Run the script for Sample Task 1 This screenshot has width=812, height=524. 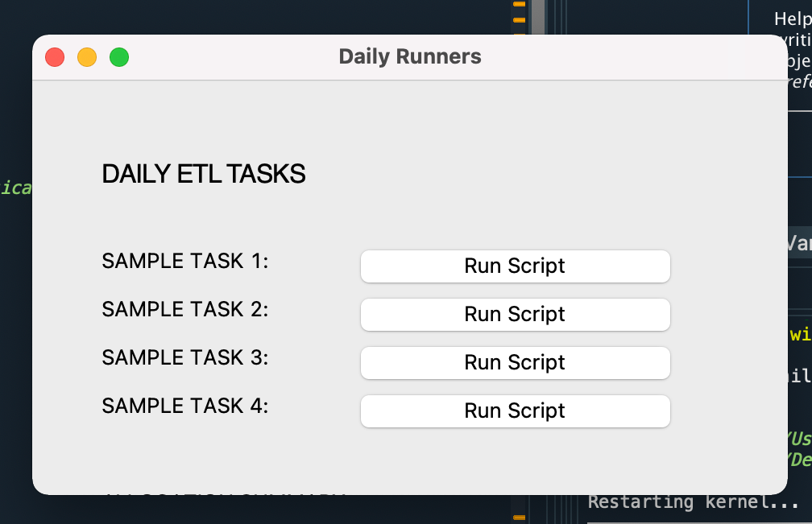516,266
